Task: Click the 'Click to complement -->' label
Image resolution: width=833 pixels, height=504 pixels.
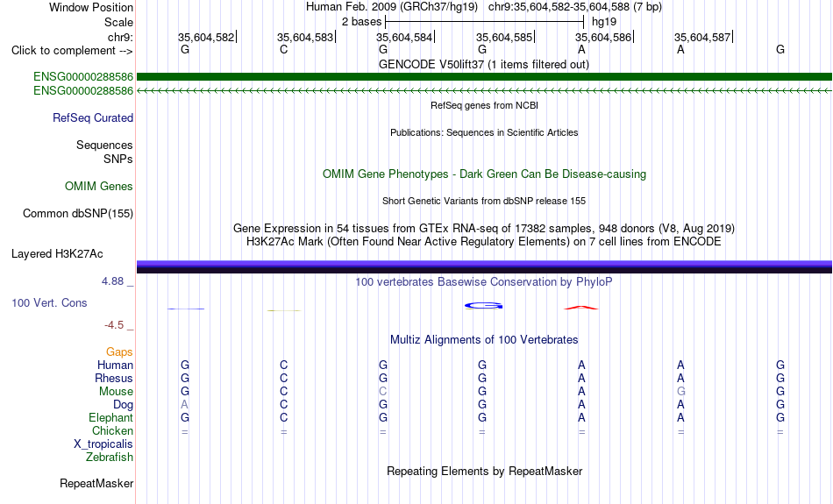Action: pyautogui.click(x=72, y=51)
